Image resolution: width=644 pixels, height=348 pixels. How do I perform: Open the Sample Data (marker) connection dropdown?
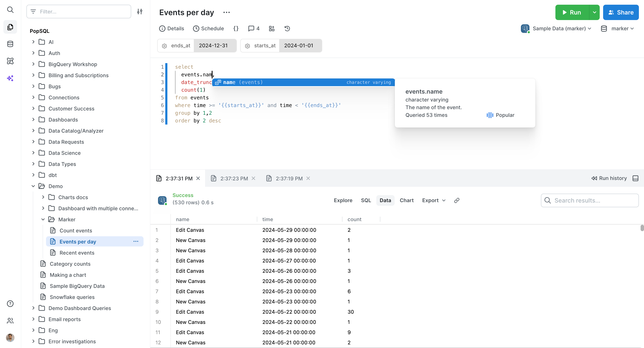coord(562,29)
